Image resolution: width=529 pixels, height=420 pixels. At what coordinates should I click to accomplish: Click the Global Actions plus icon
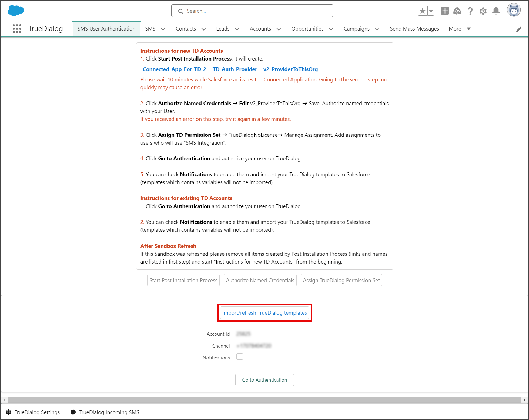click(445, 11)
